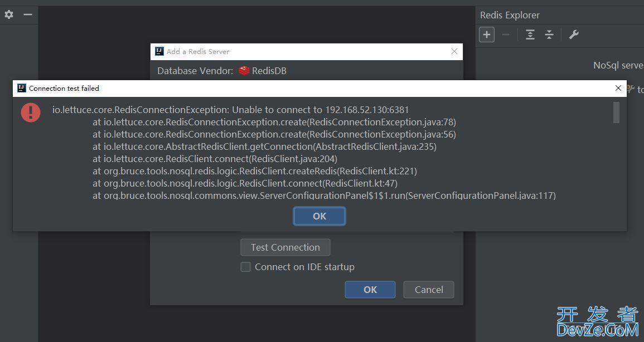Click the IntelliJ icon in Add a Redis Server title
This screenshot has height=342, width=644.
159,51
